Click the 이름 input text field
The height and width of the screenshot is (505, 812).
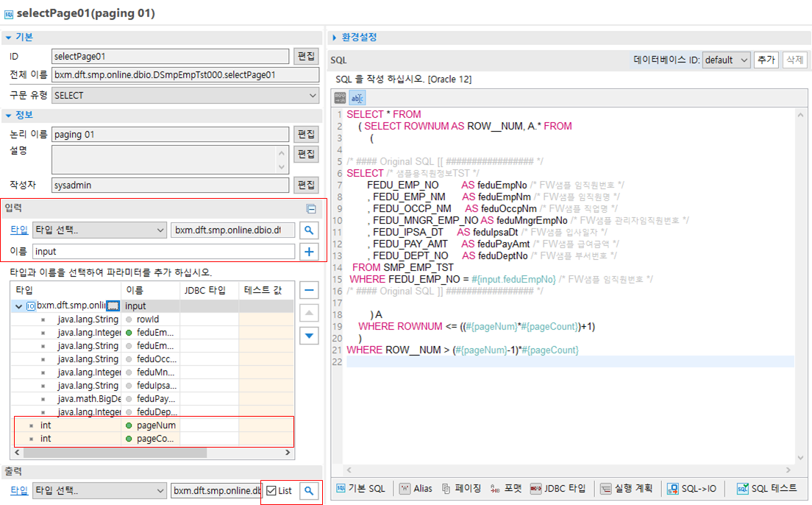pos(163,252)
